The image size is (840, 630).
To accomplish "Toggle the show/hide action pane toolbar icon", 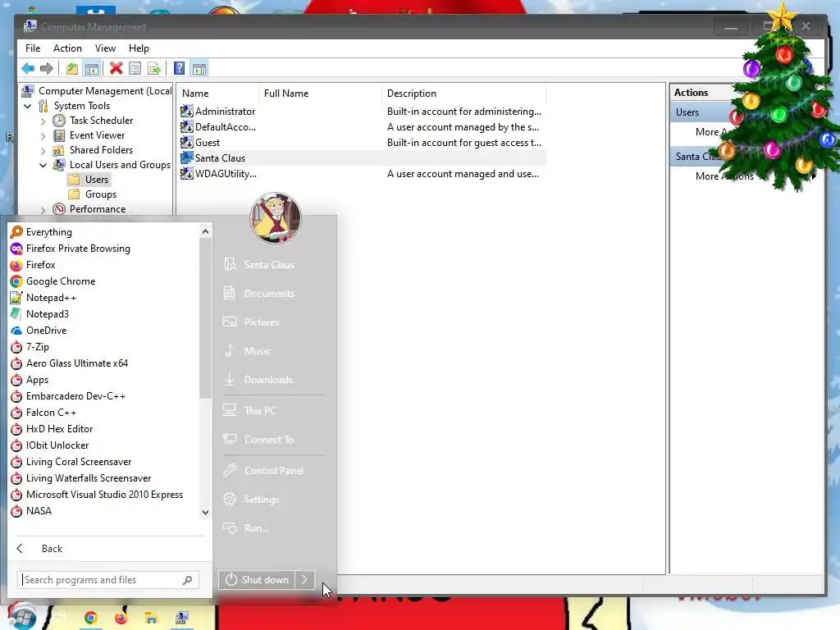I will tap(199, 69).
